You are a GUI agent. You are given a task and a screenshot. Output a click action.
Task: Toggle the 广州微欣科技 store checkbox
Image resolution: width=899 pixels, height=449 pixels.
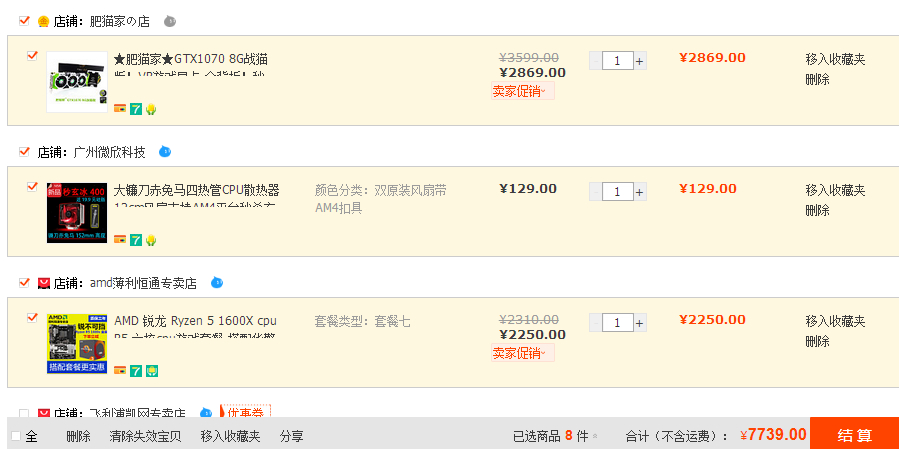tap(25, 152)
